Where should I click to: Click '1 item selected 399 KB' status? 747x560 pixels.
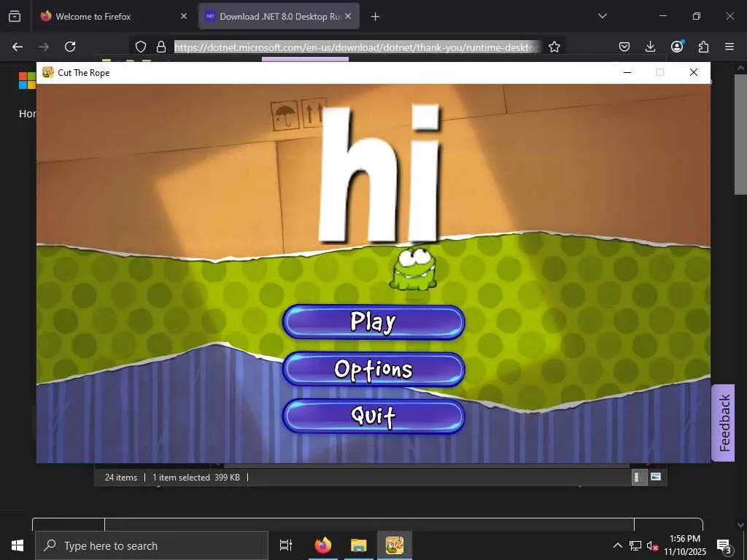point(196,477)
